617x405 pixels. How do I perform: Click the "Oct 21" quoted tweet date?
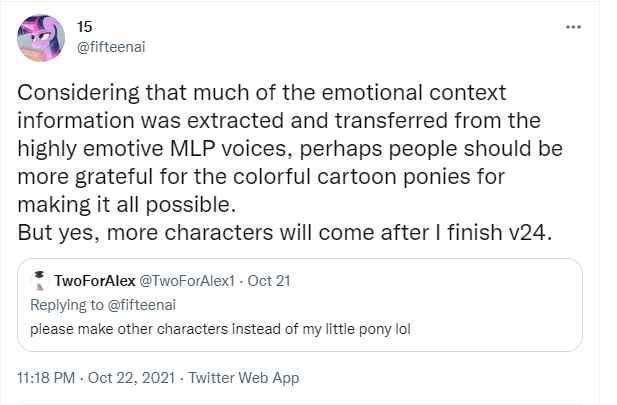(x=269, y=281)
